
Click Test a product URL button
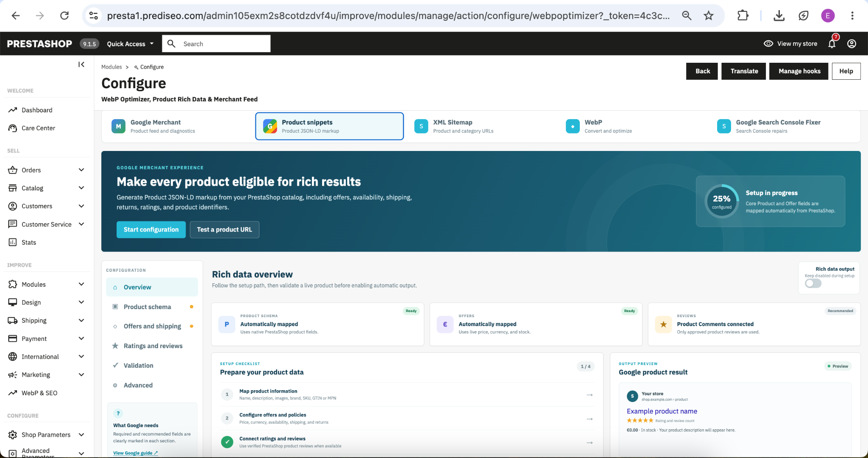tap(224, 229)
